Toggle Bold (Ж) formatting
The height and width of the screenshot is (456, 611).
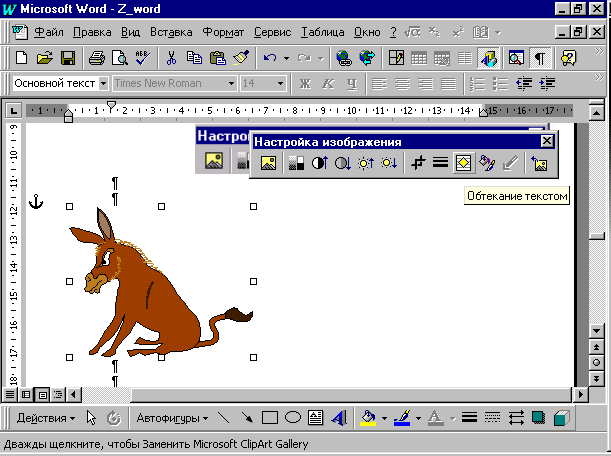[305, 83]
